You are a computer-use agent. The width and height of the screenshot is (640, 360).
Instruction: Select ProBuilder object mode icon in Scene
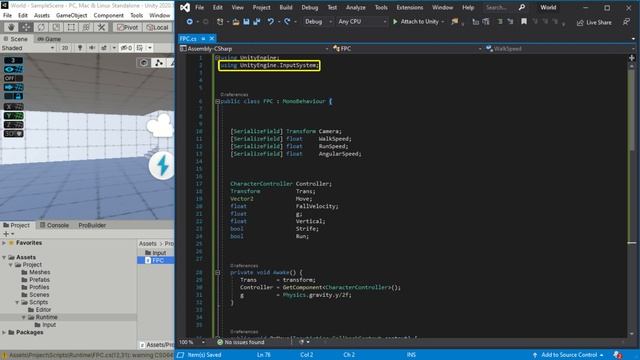click(144, 63)
